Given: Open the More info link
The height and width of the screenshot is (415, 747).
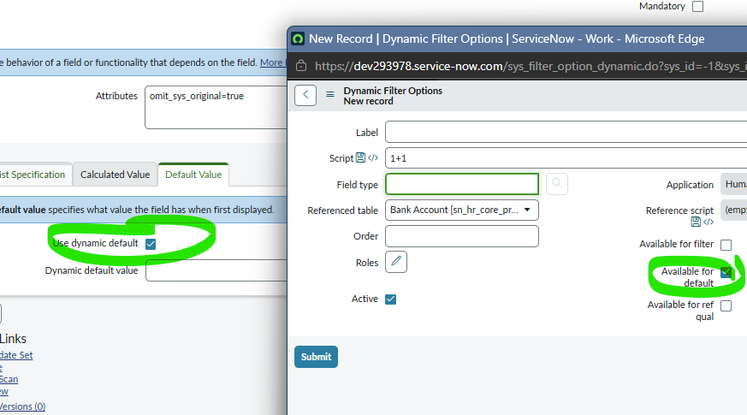Looking at the screenshot, I should [x=273, y=62].
